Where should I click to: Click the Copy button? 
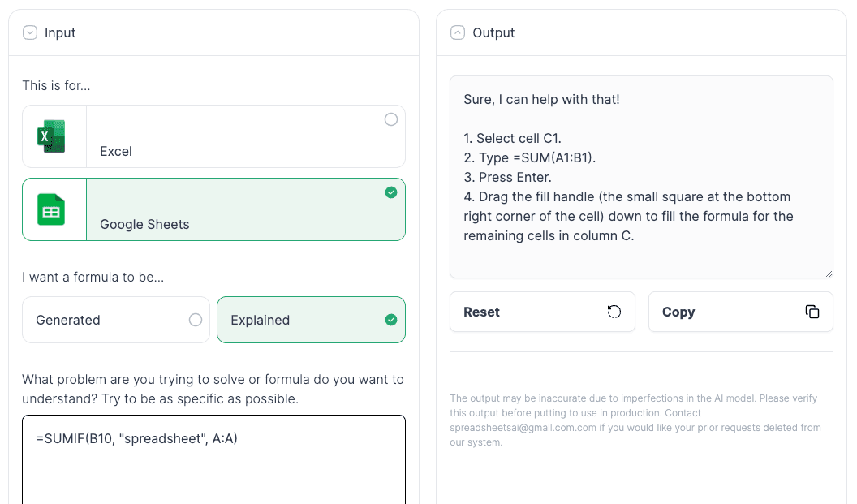point(740,311)
